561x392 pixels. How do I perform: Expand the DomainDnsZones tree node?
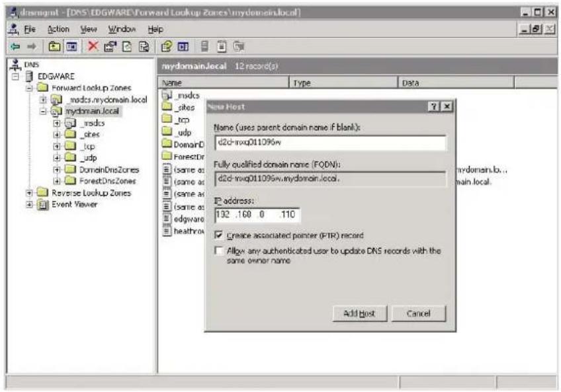[x=56, y=169]
